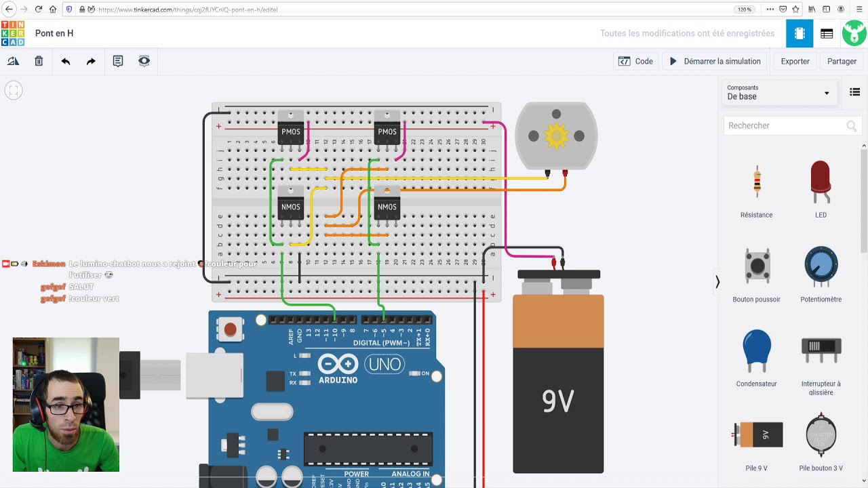Image resolution: width=868 pixels, height=488 pixels.
Task: Click the DC motor on canvas
Action: point(556,136)
